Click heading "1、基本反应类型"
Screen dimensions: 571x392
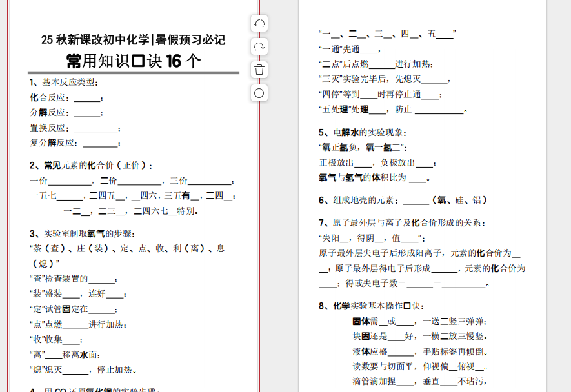(65, 83)
